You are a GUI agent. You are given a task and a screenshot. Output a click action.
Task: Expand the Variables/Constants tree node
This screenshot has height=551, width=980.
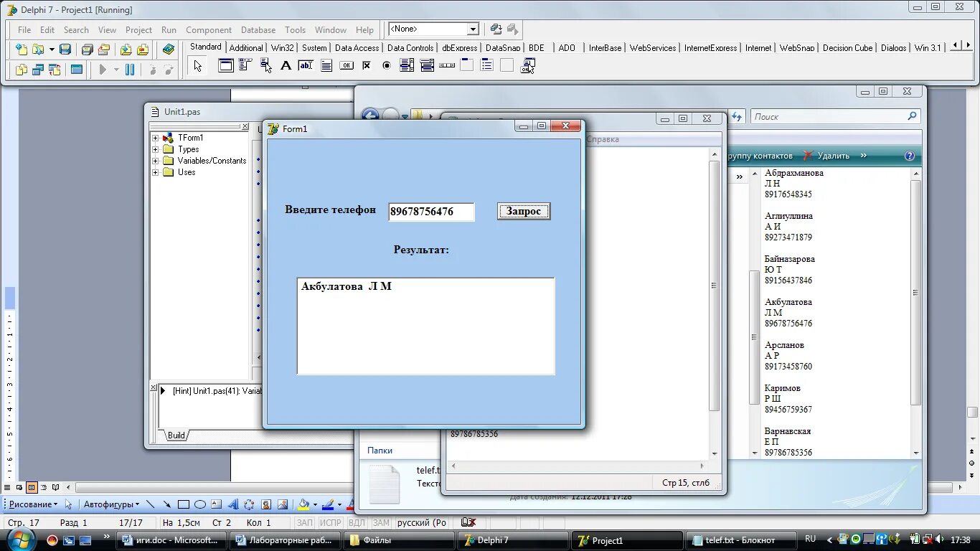tap(155, 161)
